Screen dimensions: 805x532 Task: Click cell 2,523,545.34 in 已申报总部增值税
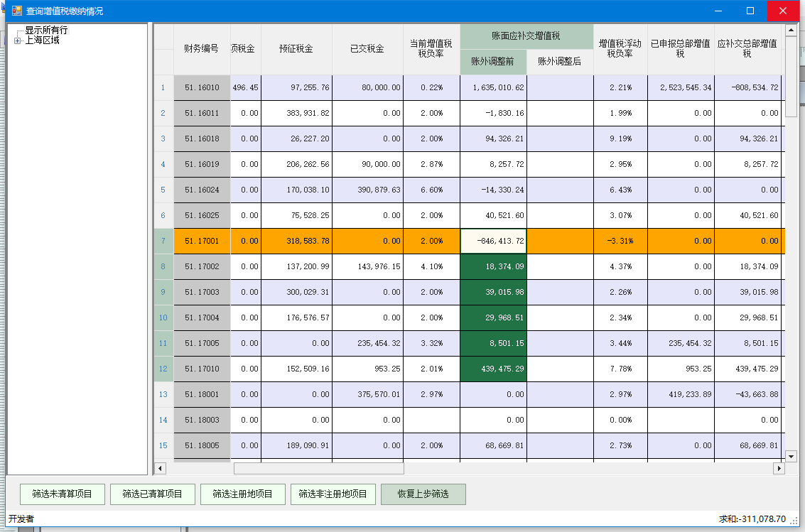[x=681, y=88]
